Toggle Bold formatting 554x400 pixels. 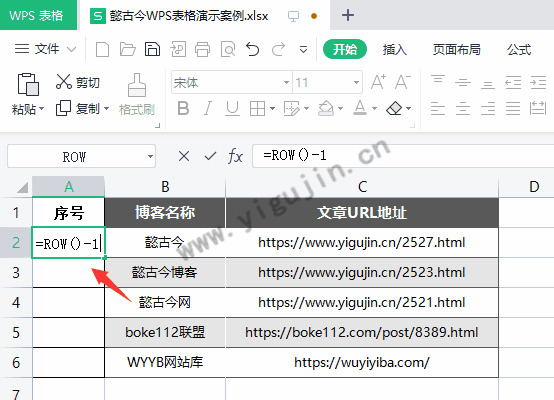[183, 108]
